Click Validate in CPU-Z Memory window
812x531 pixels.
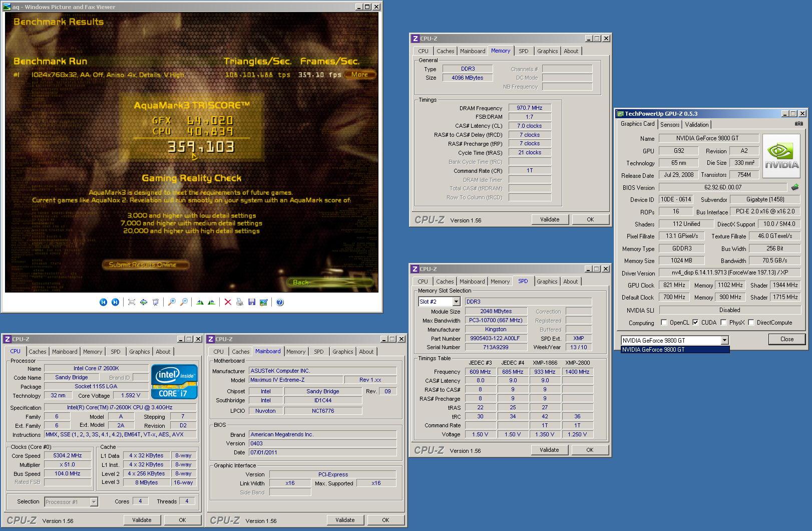click(550, 219)
